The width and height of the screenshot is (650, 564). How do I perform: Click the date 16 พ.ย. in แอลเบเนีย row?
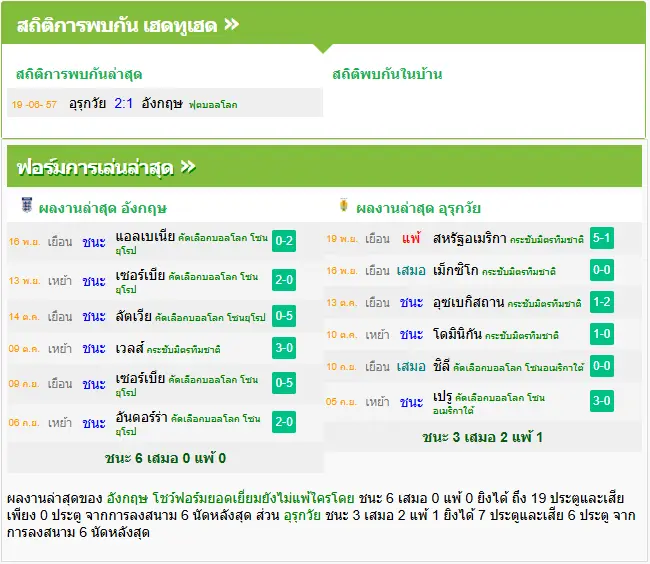(24, 242)
